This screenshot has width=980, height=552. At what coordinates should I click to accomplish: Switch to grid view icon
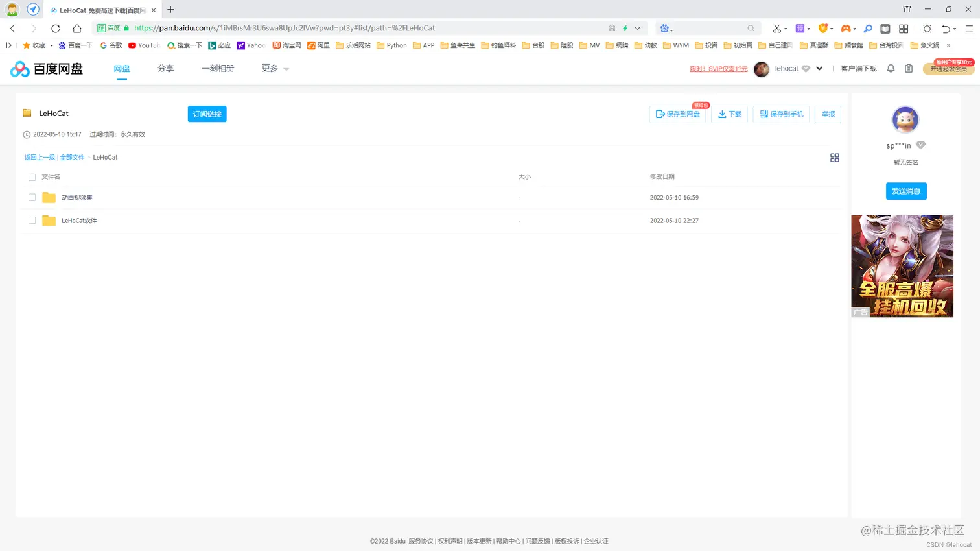(835, 158)
